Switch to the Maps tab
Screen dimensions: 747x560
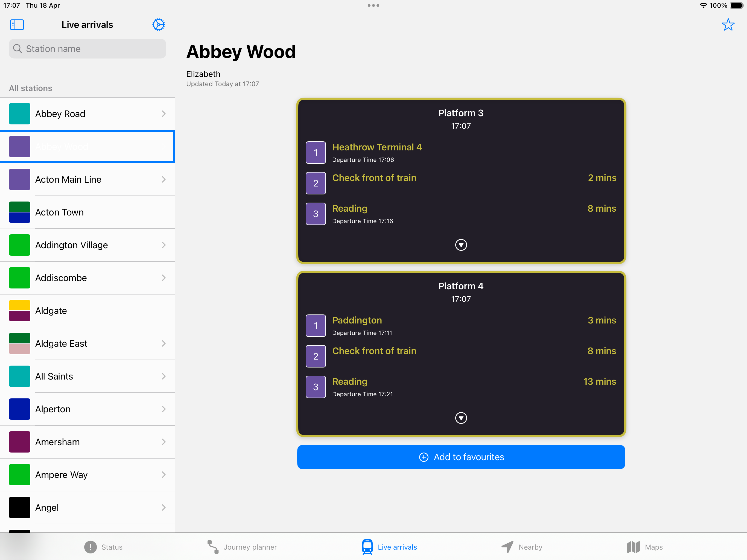click(x=645, y=547)
